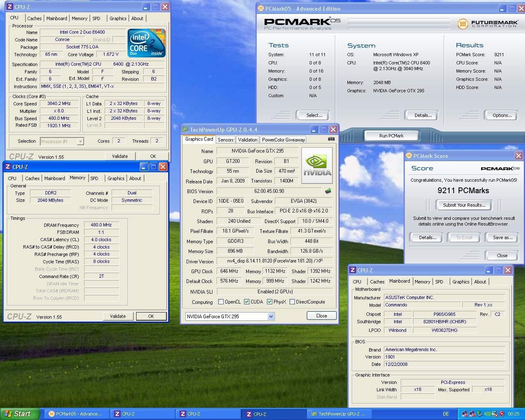Click the Run PCMark button

[x=391, y=136]
